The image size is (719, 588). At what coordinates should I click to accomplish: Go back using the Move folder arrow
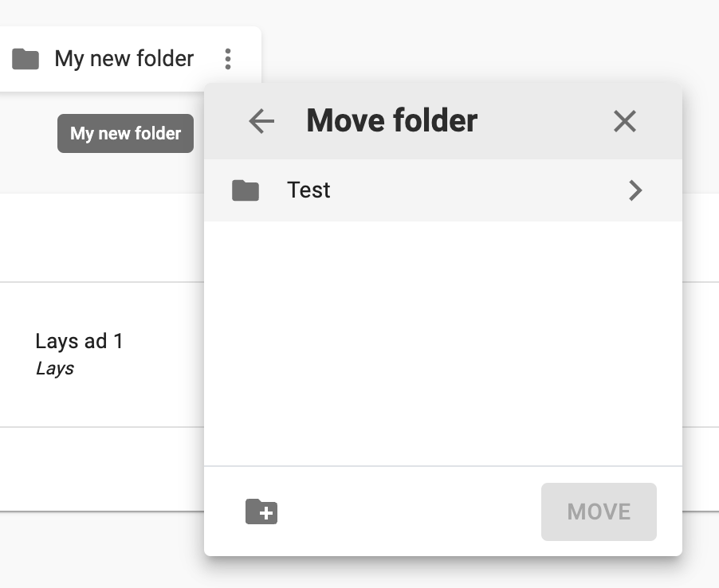click(261, 121)
